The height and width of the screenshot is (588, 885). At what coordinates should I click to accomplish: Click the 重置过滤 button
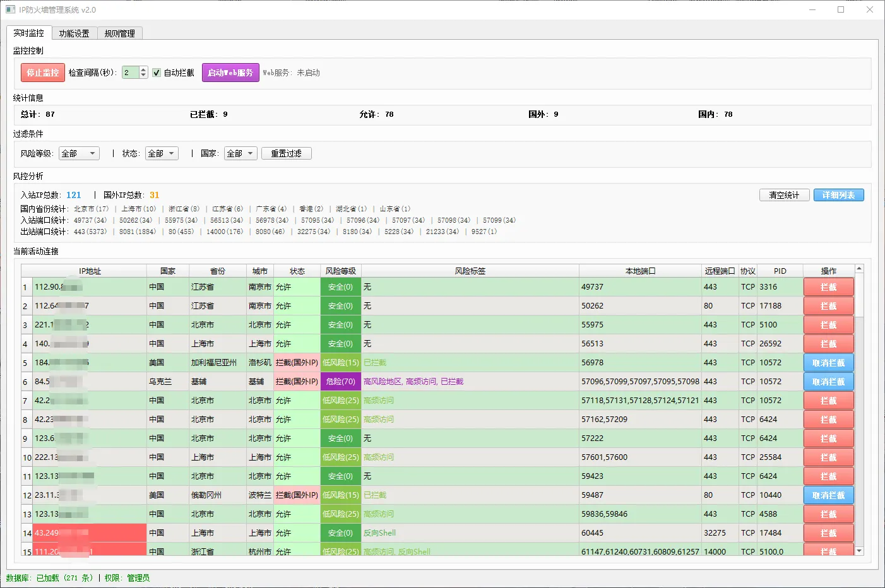point(286,153)
